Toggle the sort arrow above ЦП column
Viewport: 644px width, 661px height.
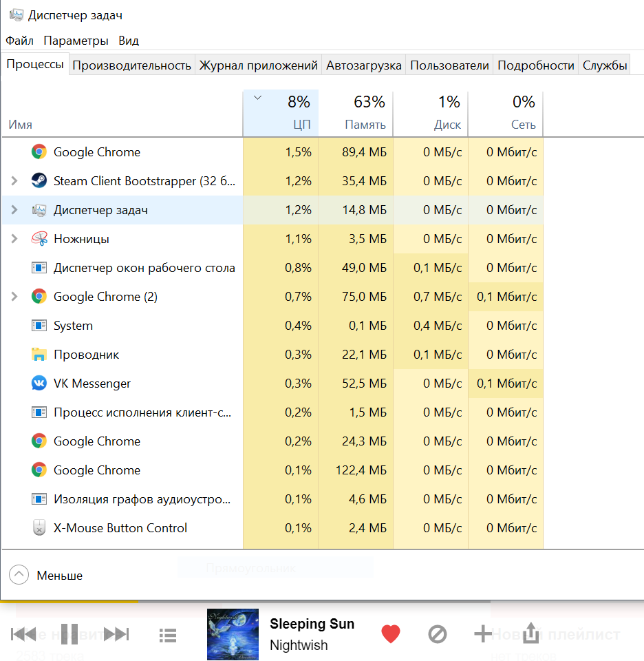point(258,98)
